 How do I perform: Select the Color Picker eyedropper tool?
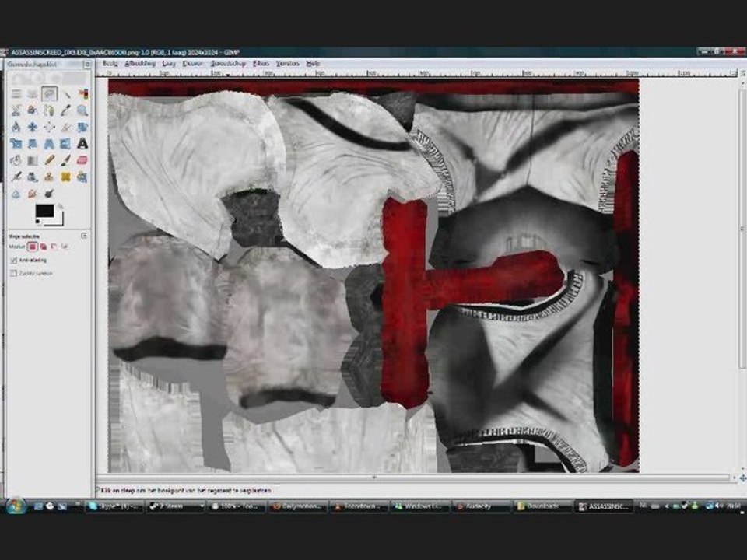[65, 110]
